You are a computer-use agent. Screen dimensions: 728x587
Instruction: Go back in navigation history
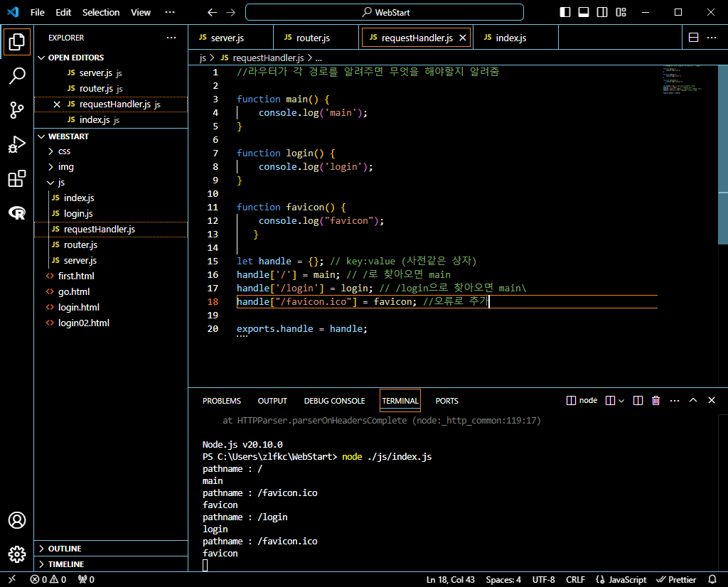(212, 13)
